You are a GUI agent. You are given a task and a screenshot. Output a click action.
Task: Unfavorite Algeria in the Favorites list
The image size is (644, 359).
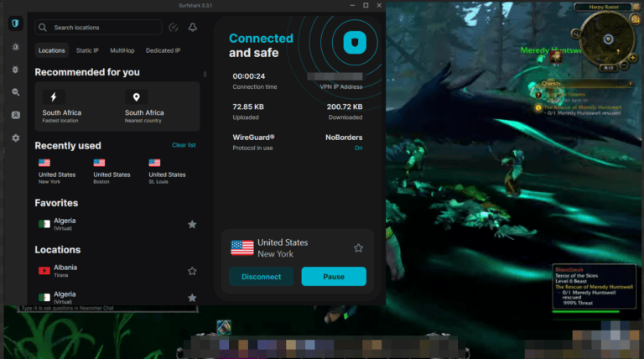[192, 224]
